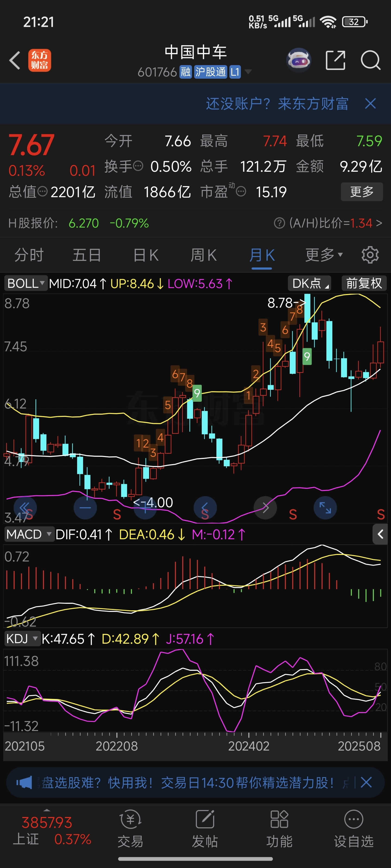Screen dimensions: 391x868
Task: Open the search magnifier icon
Action: tap(370, 60)
